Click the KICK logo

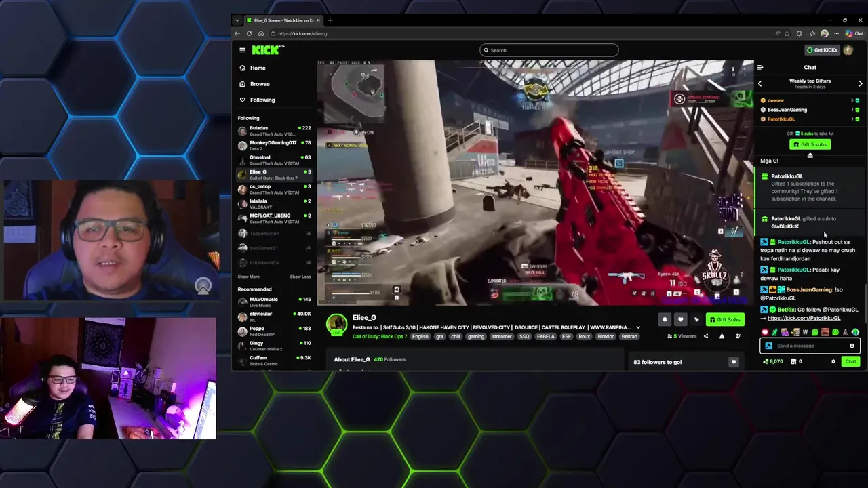(268, 50)
